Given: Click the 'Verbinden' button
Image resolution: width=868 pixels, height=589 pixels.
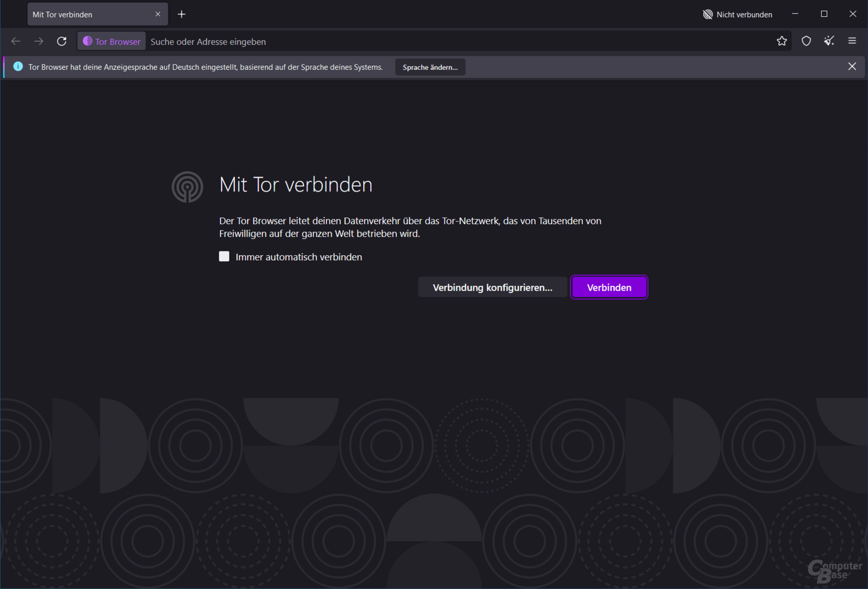Looking at the screenshot, I should pos(609,287).
